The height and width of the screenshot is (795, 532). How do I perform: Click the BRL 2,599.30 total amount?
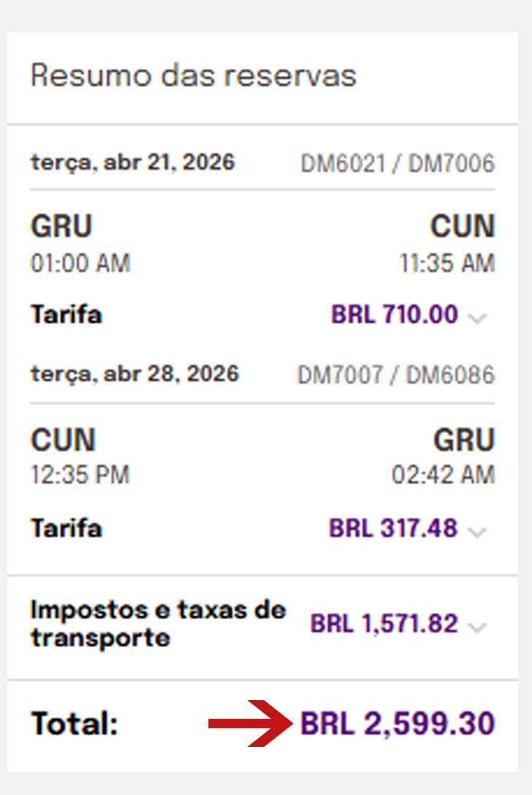click(398, 723)
